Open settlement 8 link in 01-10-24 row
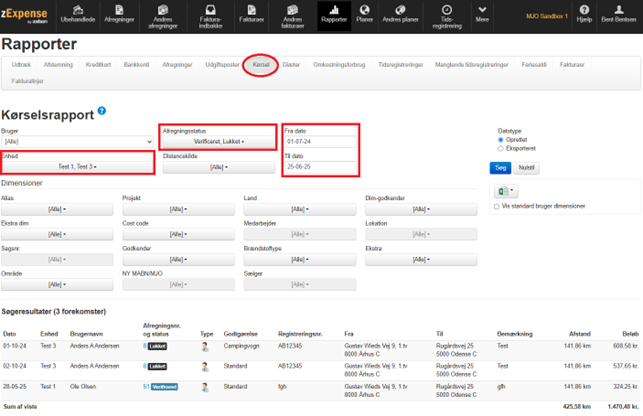Viewport: 643px width, 416px height. pyautogui.click(x=145, y=346)
